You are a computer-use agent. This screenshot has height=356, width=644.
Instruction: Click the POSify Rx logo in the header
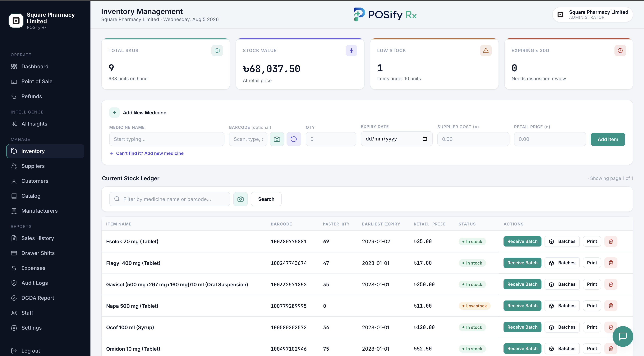(x=385, y=15)
